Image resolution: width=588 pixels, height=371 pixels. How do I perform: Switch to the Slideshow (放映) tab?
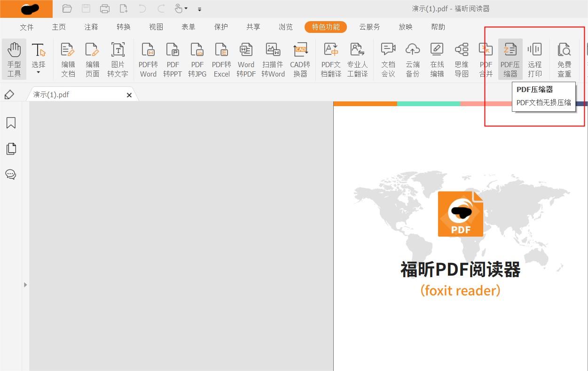pos(406,27)
